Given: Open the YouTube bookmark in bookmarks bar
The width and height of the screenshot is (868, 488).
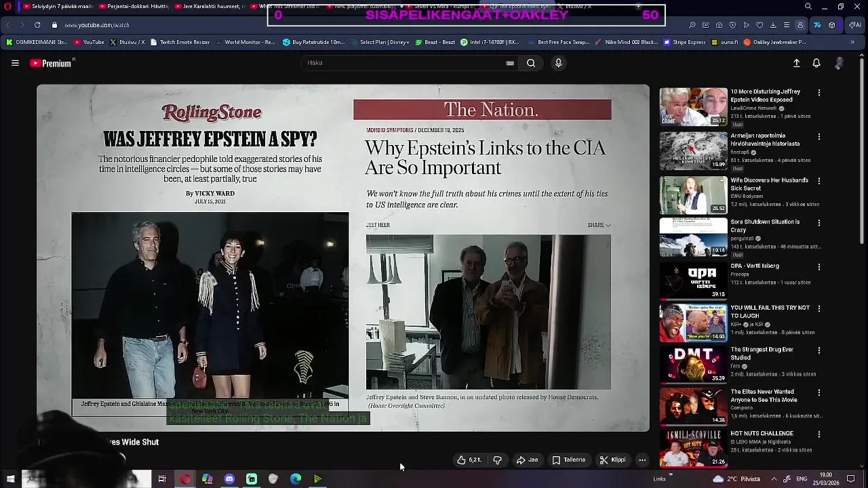Looking at the screenshot, I should pos(89,42).
